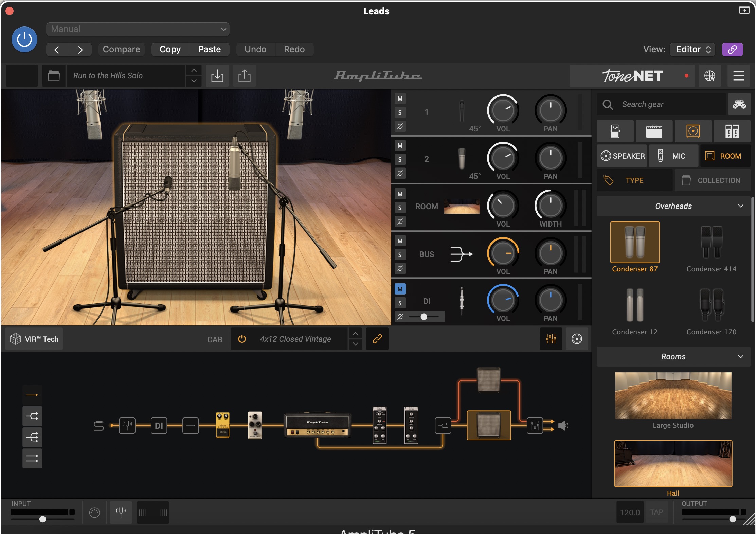Viewport: 756px width, 534px height.
Task: Open the hamburger main menu
Action: click(x=738, y=75)
